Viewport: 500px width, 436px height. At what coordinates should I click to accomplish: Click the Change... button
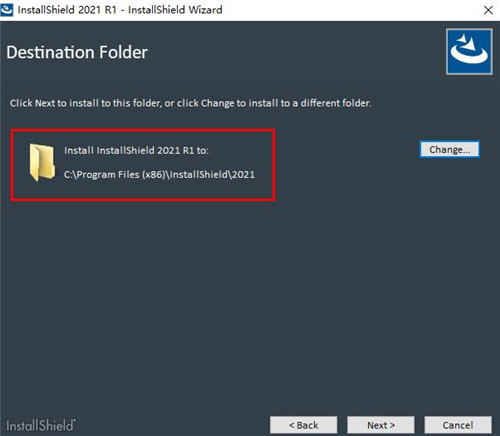click(450, 149)
